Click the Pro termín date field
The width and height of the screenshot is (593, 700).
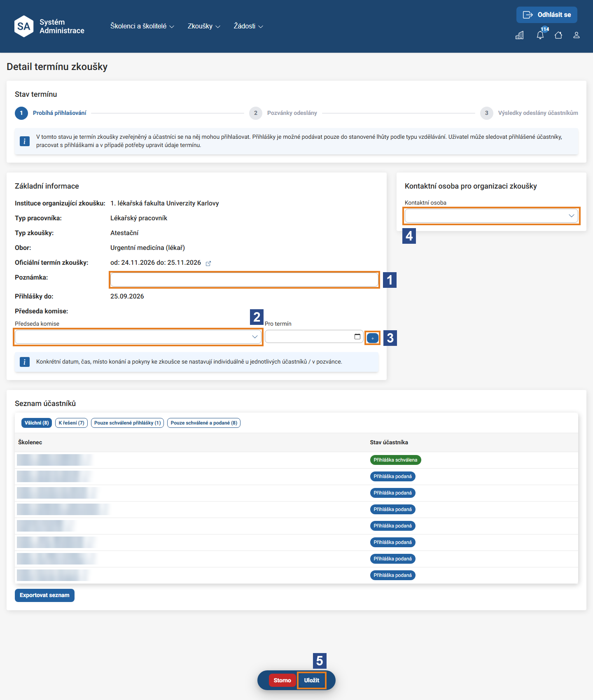point(314,337)
